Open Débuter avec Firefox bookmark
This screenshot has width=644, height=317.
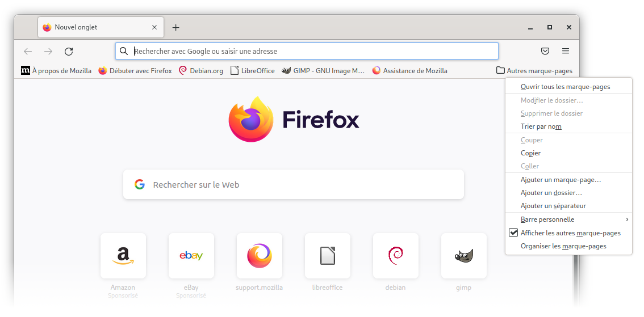tap(135, 70)
